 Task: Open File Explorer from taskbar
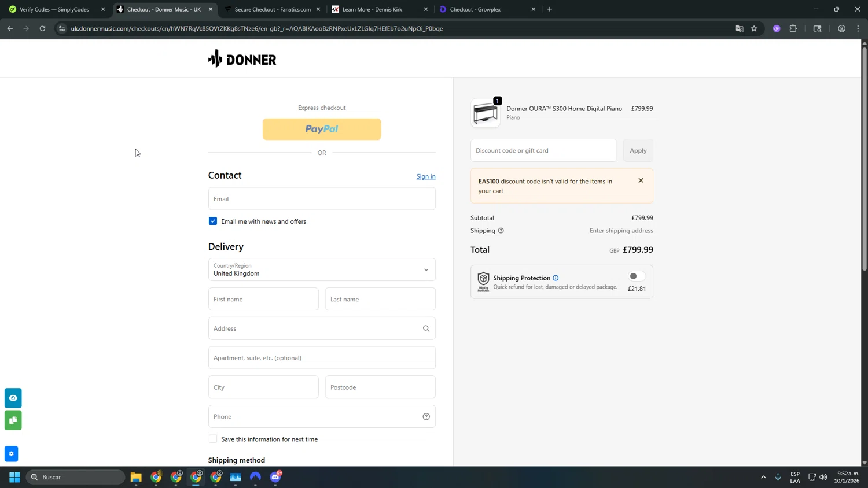click(136, 477)
